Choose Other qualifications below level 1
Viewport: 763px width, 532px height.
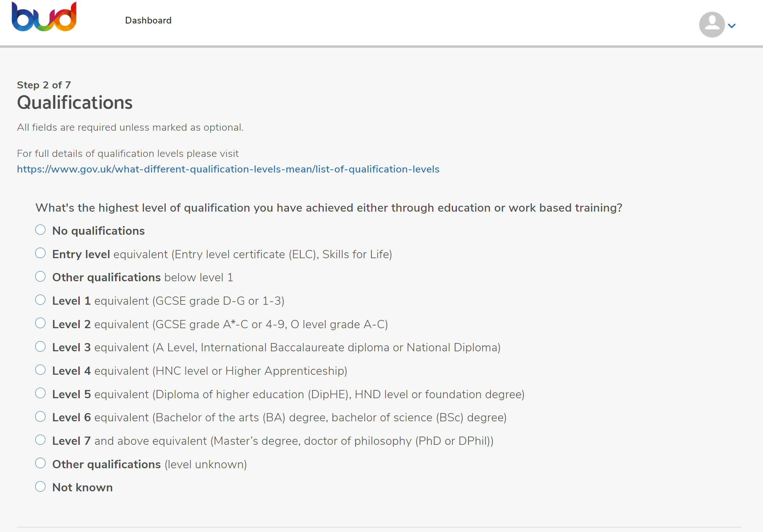pyautogui.click(x=40, y=277)
